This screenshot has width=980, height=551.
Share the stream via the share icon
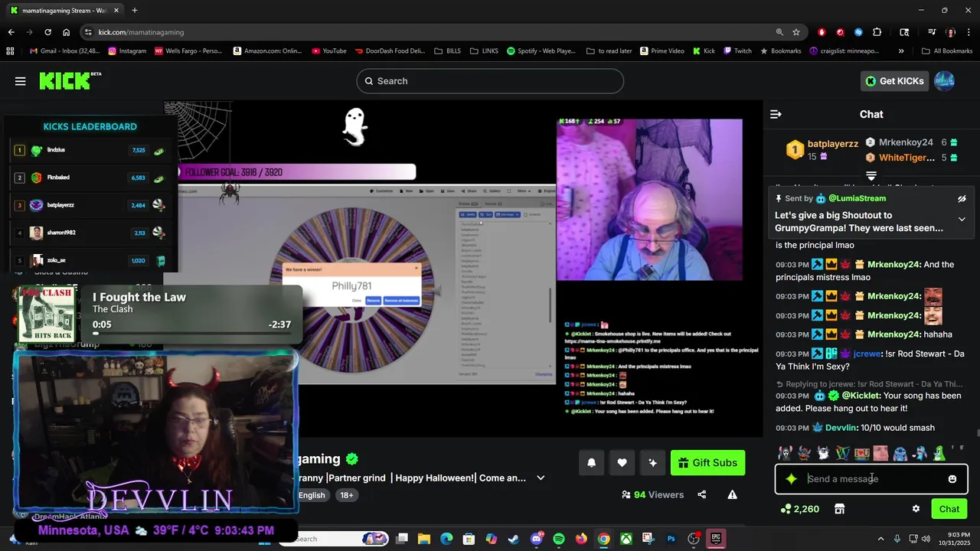(702, 495)
